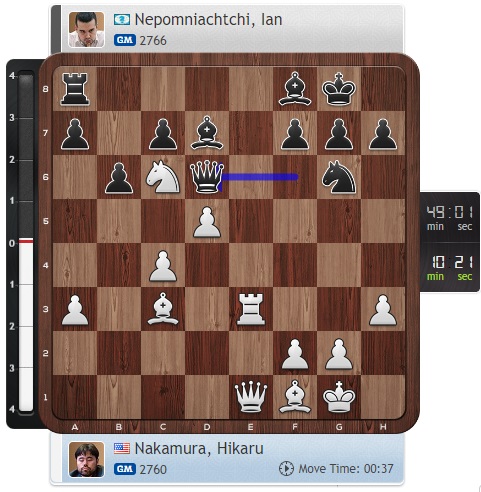481x492 pixels.
Task: Open Nakamura's player photo
Action: [86, 459]
